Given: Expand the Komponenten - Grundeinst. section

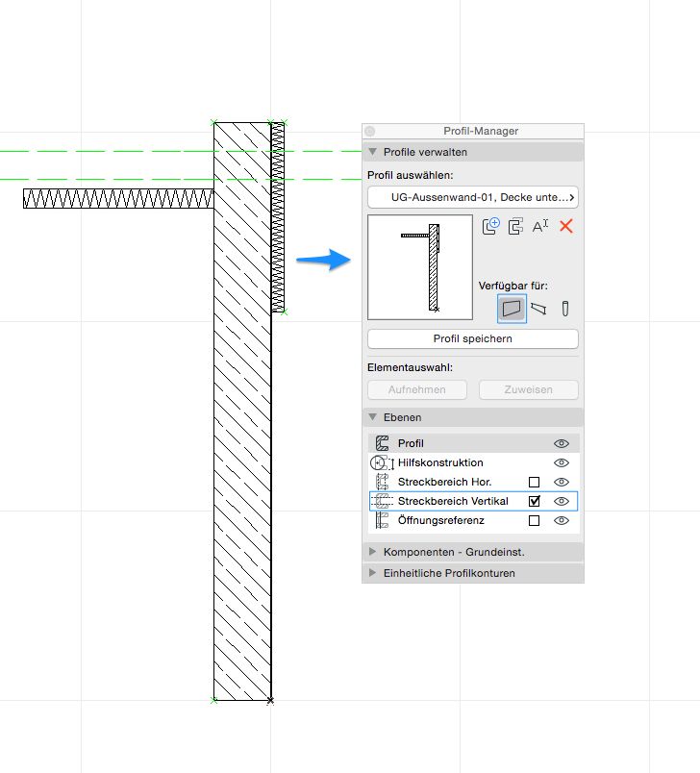Looking at the screenshot, I should pyautogui.click(x=372, y=552).
